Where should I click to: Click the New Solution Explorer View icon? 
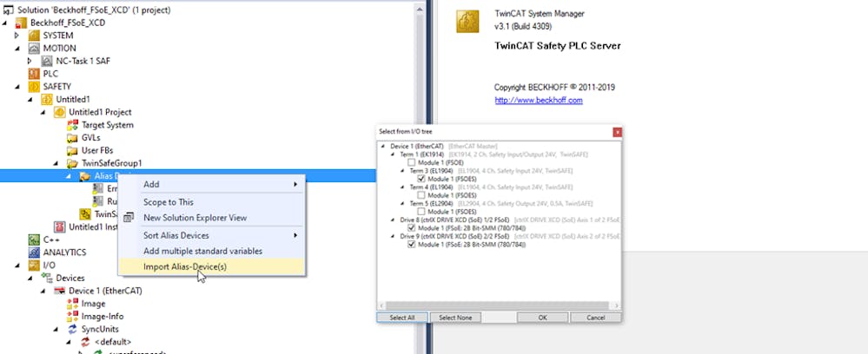point(129,218)
